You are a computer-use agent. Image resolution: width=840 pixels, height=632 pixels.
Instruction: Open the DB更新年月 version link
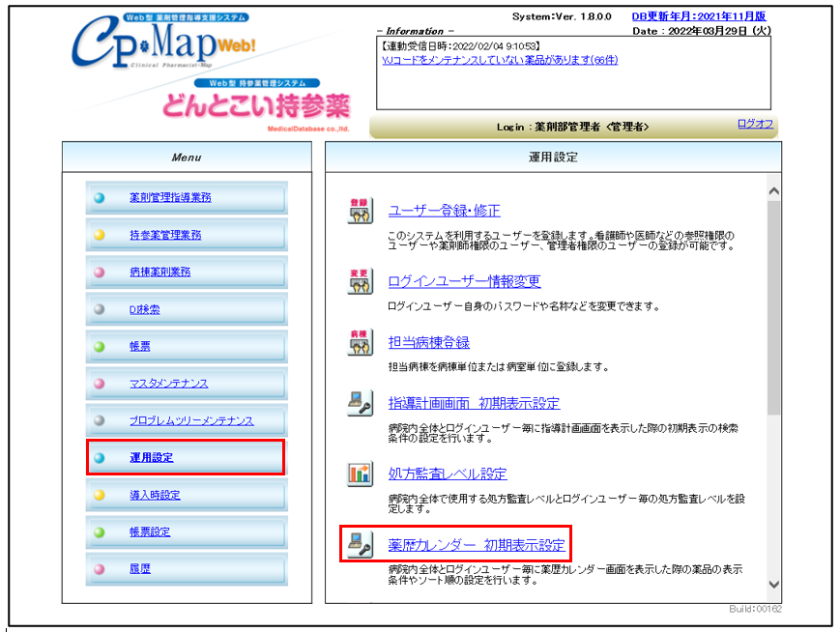point(701,16)
